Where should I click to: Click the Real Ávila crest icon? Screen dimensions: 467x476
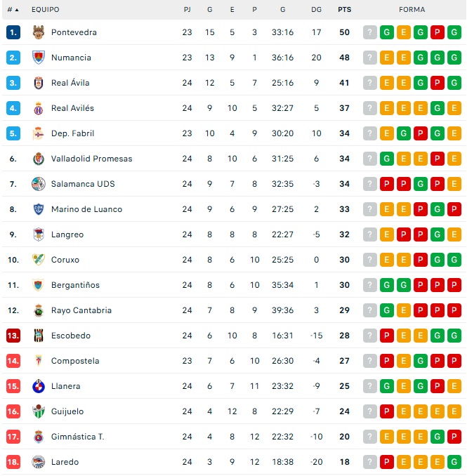click(39, 83)
